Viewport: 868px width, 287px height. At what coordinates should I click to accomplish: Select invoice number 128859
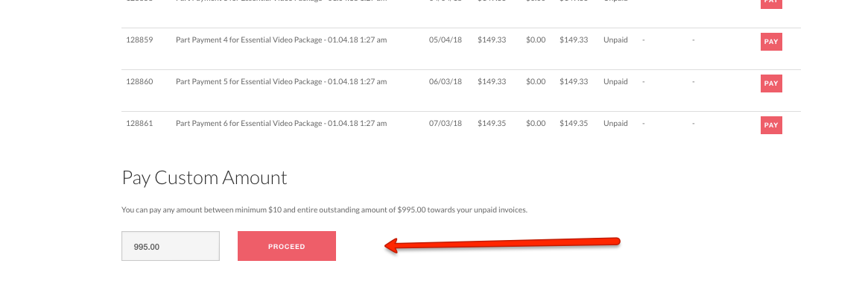(139, 40)
